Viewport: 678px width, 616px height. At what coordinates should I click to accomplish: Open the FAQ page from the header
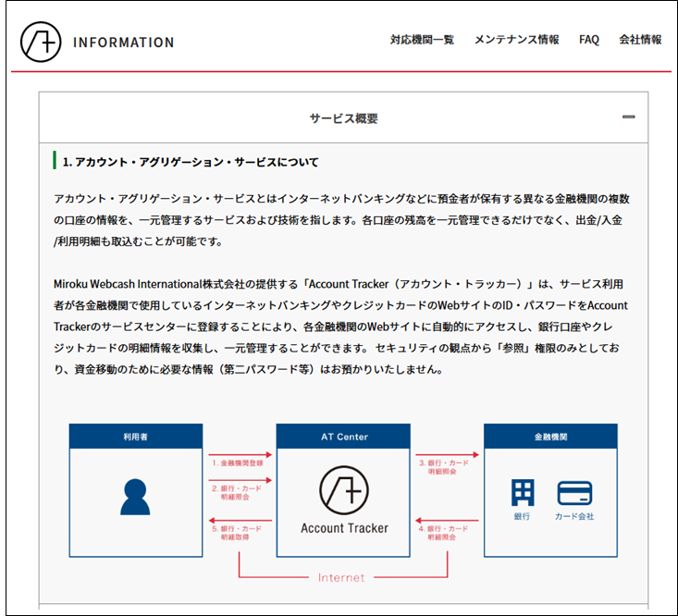[589, 40]
